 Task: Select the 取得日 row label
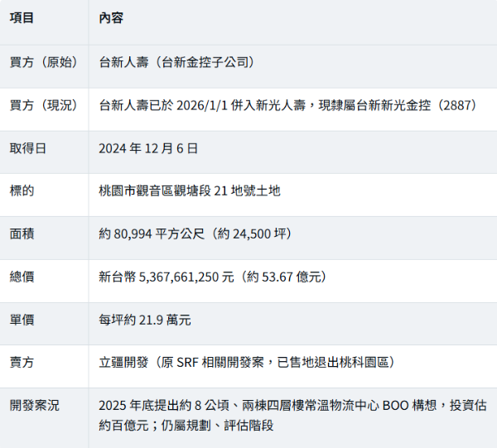coord(28,148)
